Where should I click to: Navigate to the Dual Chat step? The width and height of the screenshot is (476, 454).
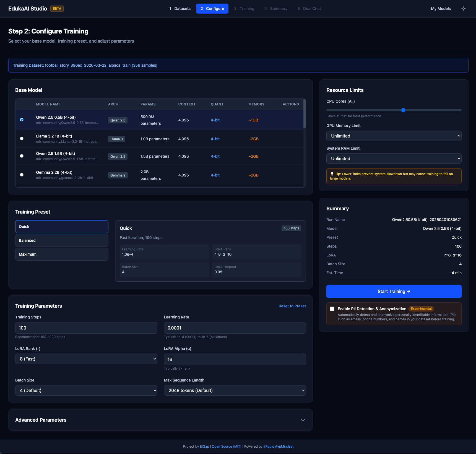click(309, 9)
